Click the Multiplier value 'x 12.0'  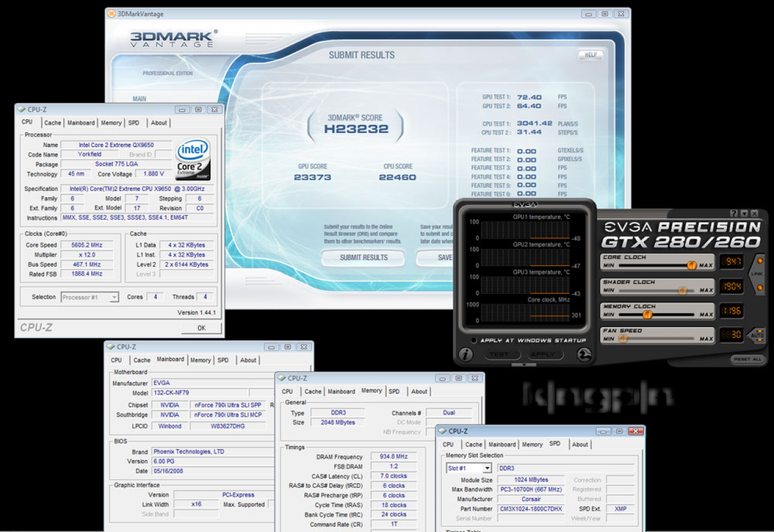pos(86,255)
